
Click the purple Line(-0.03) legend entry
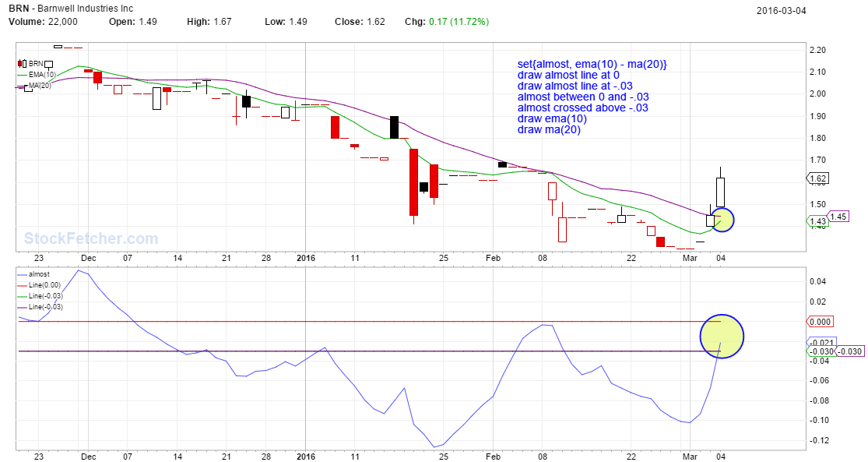(x=40, y=306)
